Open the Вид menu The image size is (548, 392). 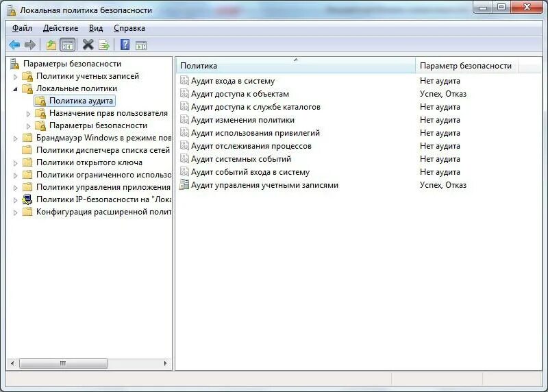coord(96,28)
